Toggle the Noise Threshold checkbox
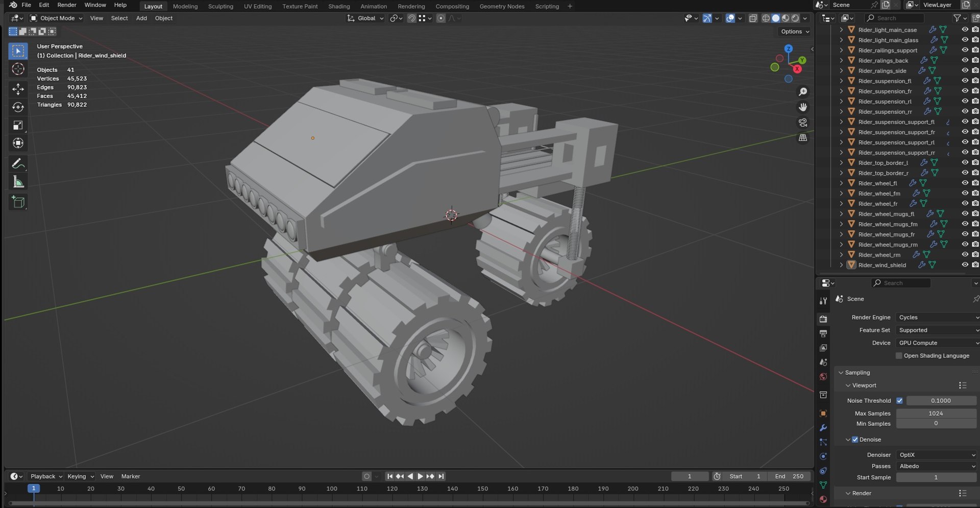The image size is (980, 508). pos(899,401)
